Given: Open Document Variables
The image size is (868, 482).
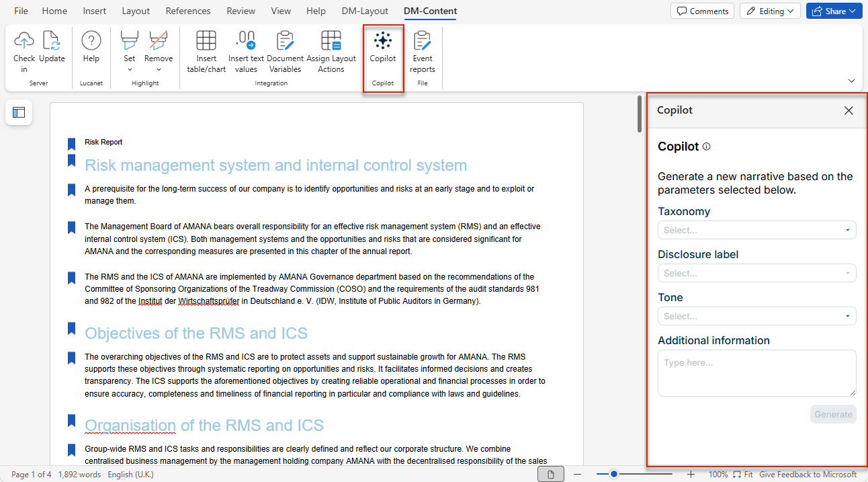Looking at the screenshot, I should point(286,51).
